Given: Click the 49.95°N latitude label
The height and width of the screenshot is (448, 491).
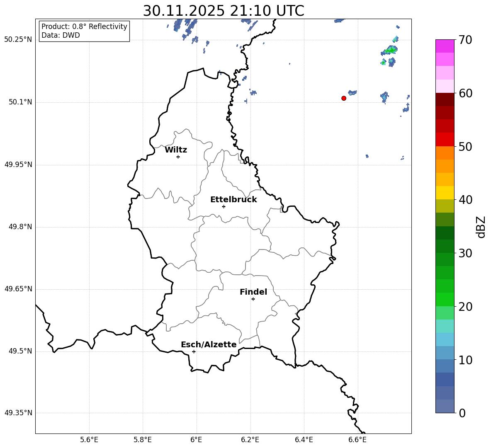Looking at the screenshot, I should point(18,165).
